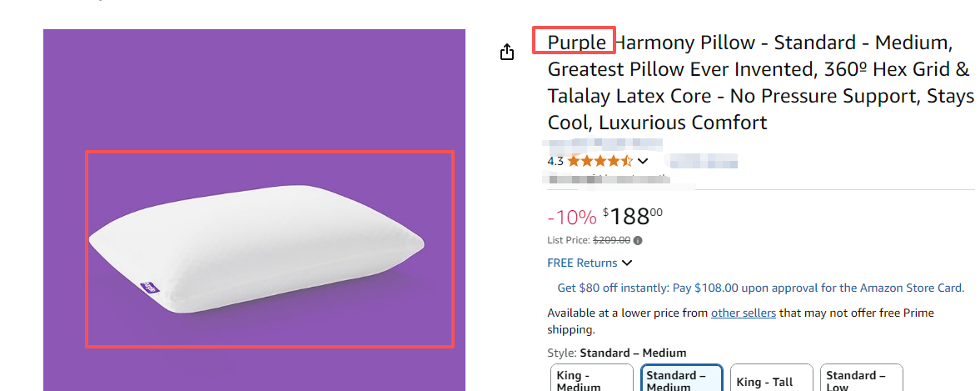Expand the FREE Returns chevron arrow
Screen dimensions: 980x391
pos(627,263)
